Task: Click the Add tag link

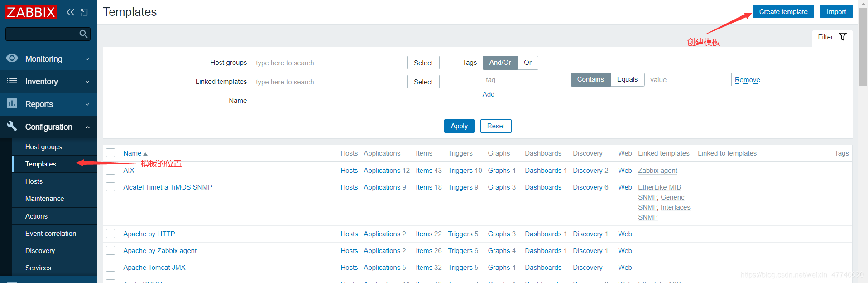Action: pyautogui.click(x=489, y=94)
